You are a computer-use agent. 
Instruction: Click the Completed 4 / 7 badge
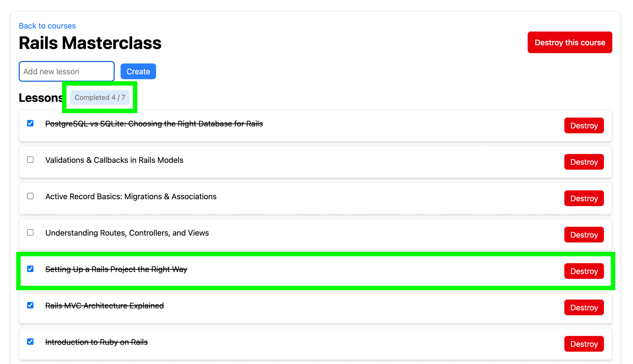(100, 98)
